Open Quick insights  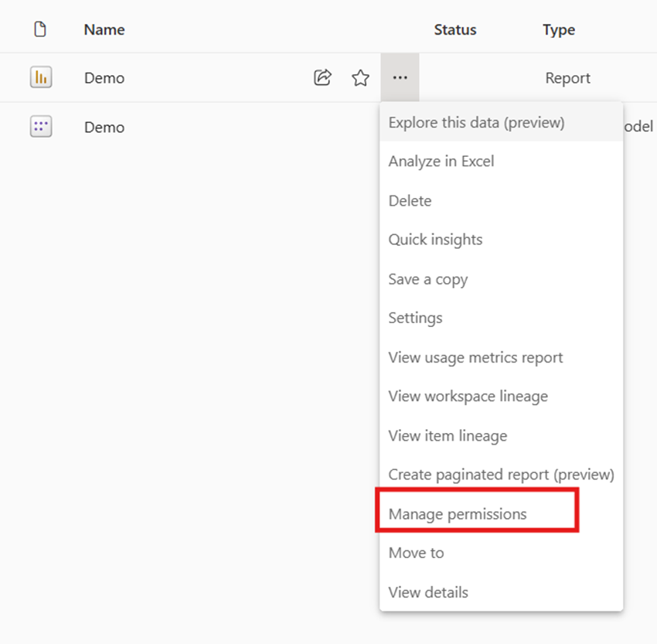[501, 240]
